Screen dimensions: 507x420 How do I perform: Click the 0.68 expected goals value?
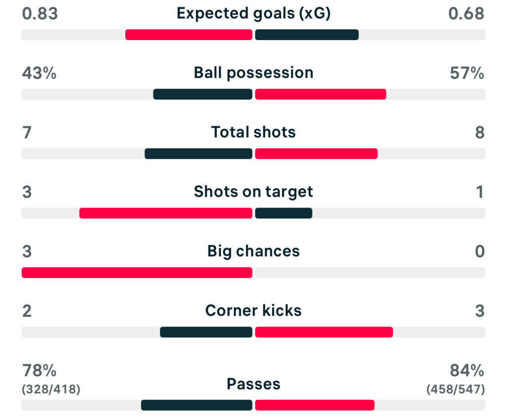[466, 13]
